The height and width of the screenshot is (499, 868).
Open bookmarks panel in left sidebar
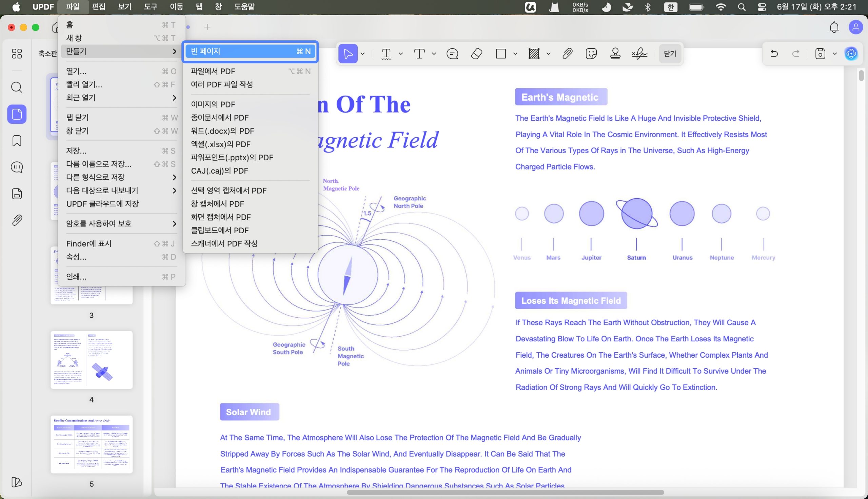(x=17, y=141)
